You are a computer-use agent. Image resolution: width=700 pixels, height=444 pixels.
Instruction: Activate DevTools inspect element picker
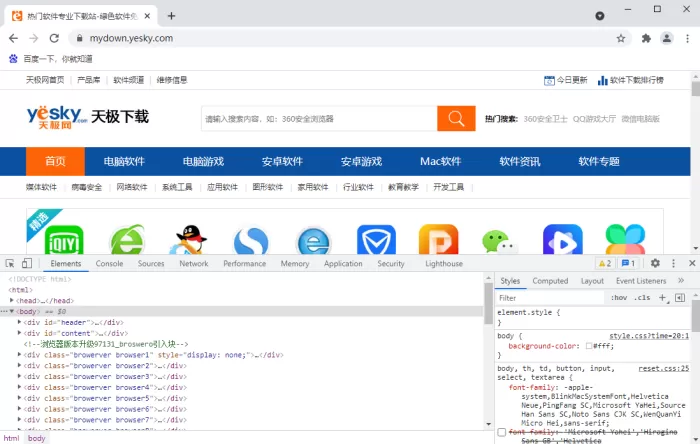tap(10, 263)
